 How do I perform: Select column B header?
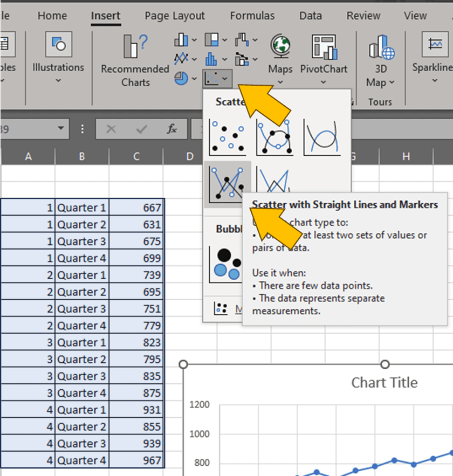coord(81,156)
